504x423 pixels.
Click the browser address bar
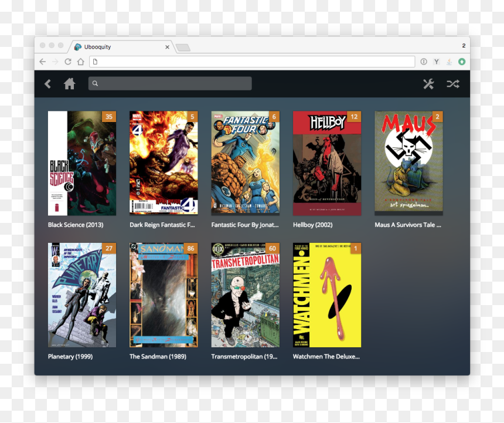coord(252,62)
